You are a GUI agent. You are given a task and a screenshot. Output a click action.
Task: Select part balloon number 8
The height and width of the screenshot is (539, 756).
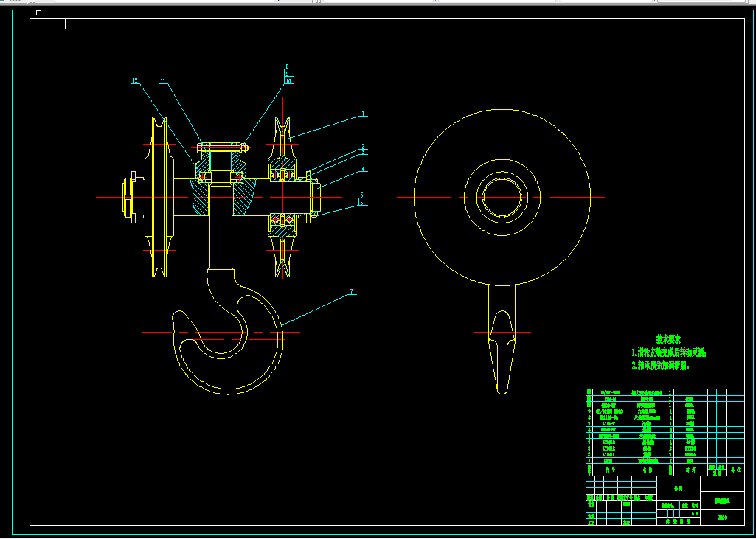(287, 67)
